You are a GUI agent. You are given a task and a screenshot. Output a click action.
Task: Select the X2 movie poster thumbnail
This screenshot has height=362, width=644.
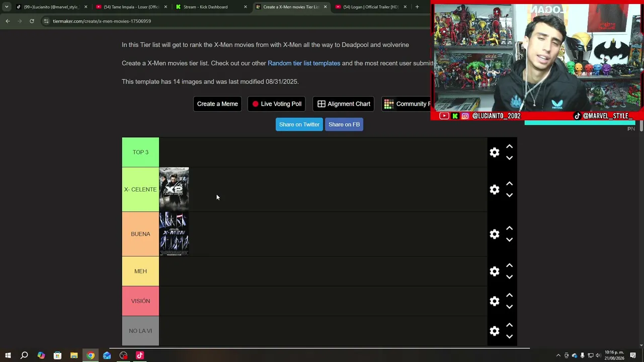[174, 190]
